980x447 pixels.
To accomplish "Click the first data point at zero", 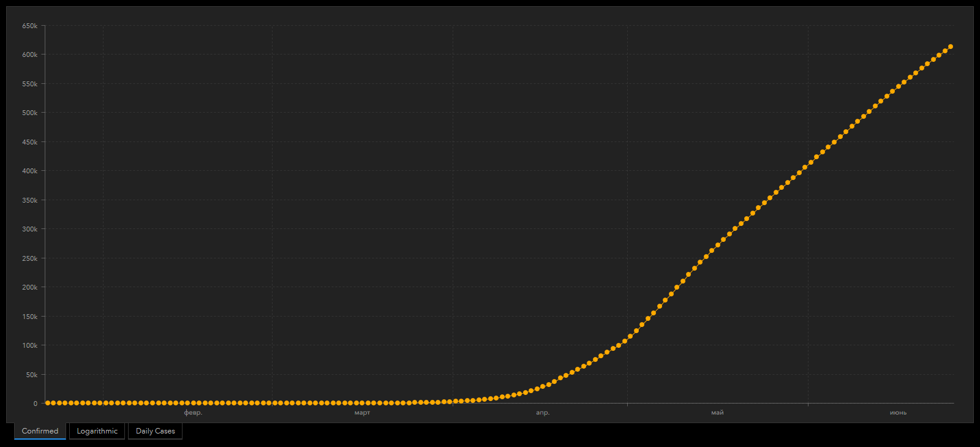I will point(48,403).
